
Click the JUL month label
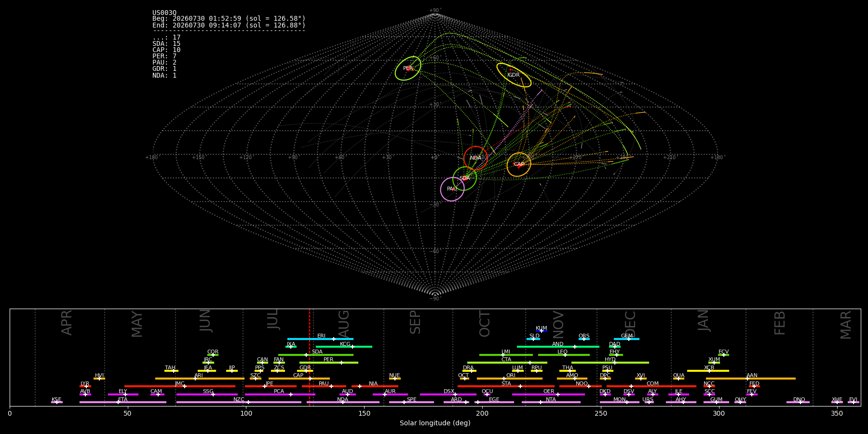[273, 319]
